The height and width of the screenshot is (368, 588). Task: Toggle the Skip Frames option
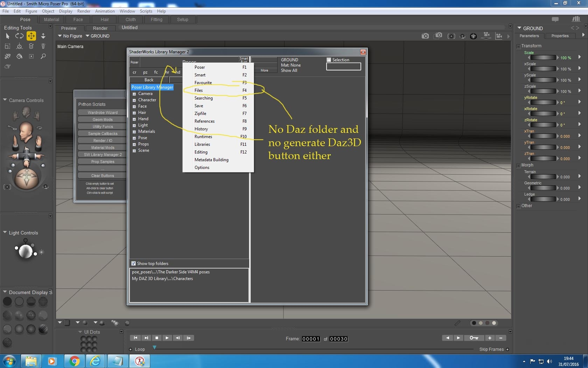(507, 349)
